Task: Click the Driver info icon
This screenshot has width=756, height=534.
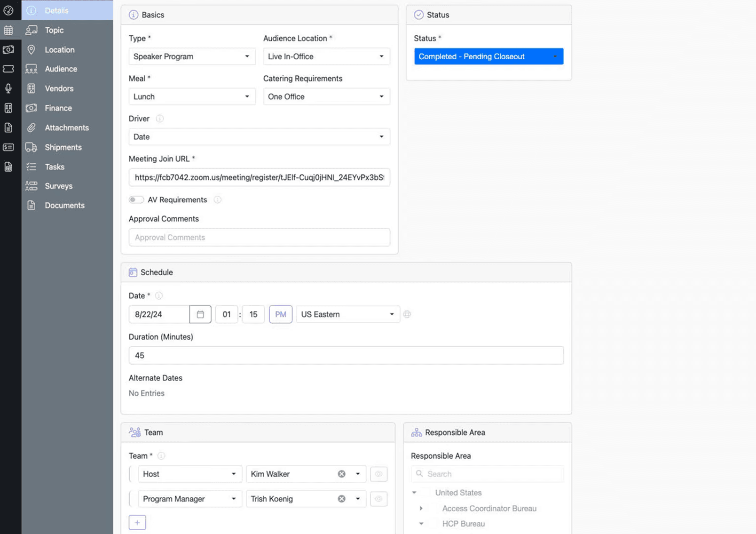Action: 160,119
